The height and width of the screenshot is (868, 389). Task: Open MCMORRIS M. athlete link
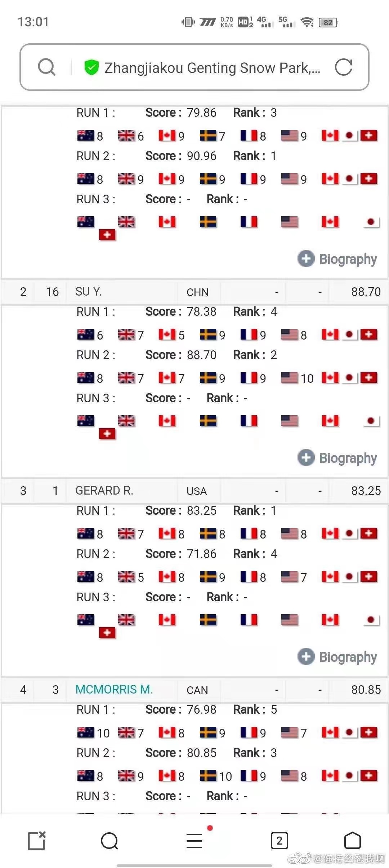pos(114,689)
